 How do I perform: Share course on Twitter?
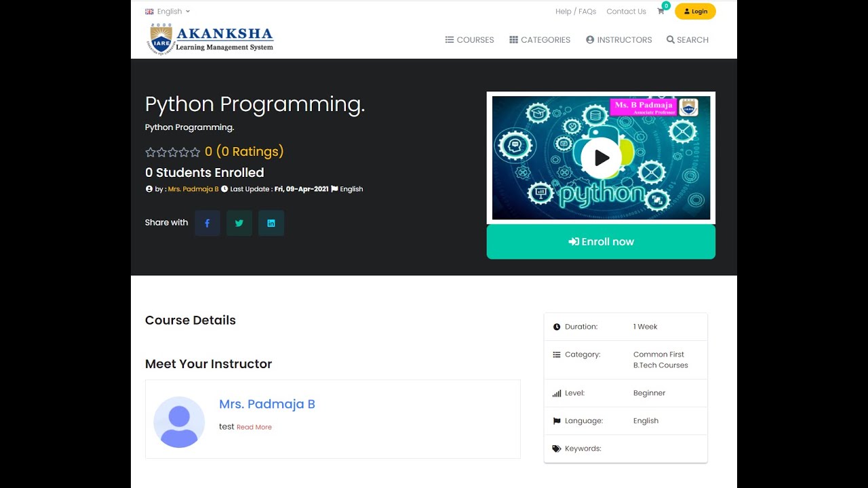(239, 223)
